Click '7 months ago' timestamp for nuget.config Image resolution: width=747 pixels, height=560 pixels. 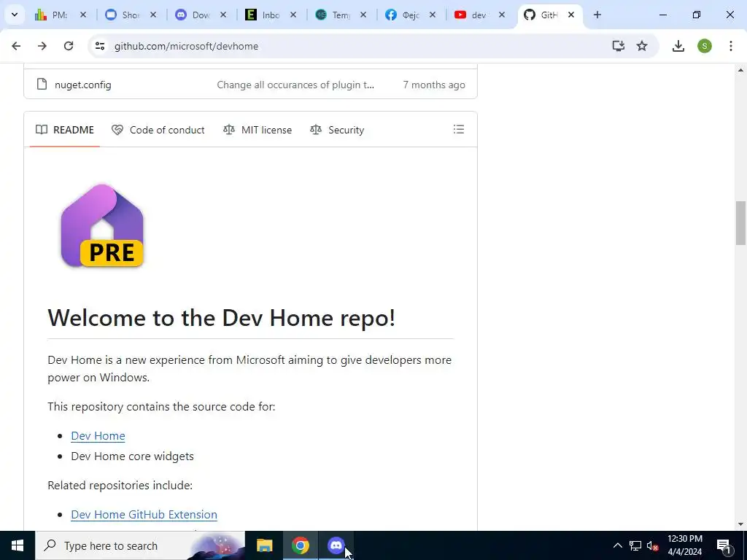click(x=434, y=85)
